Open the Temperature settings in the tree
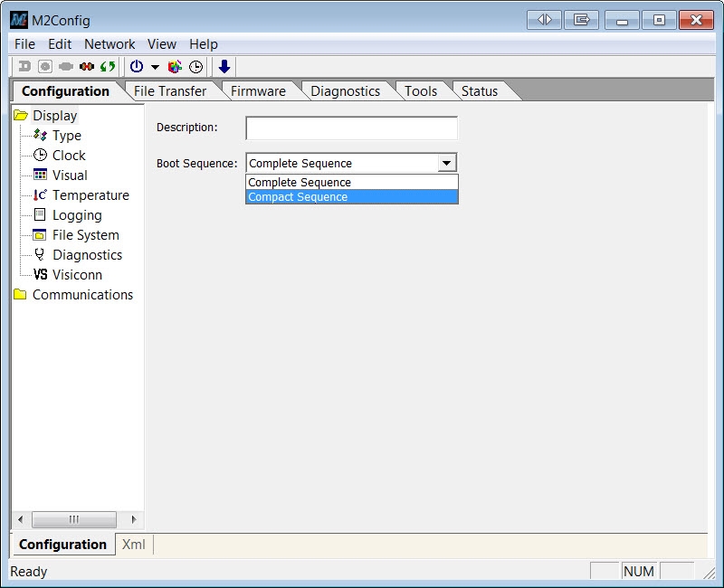The image size is (724, 588). click(x=90, y=195)
